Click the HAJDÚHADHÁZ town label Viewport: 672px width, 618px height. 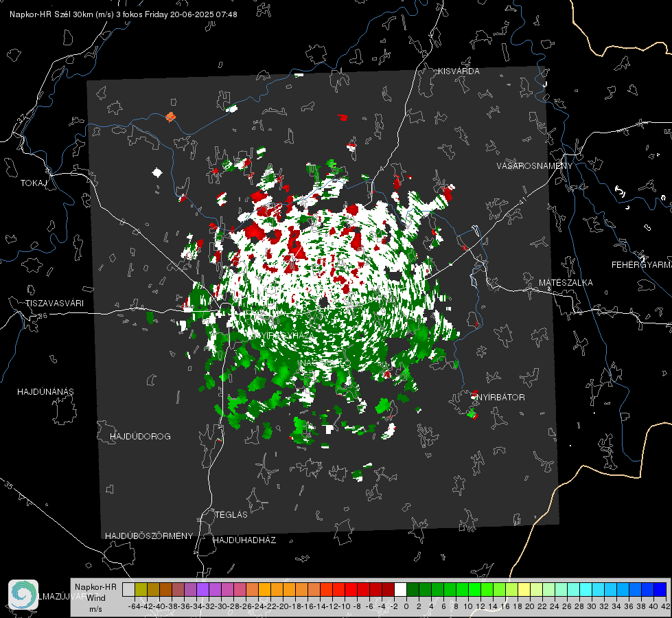(x=244, y=540)
